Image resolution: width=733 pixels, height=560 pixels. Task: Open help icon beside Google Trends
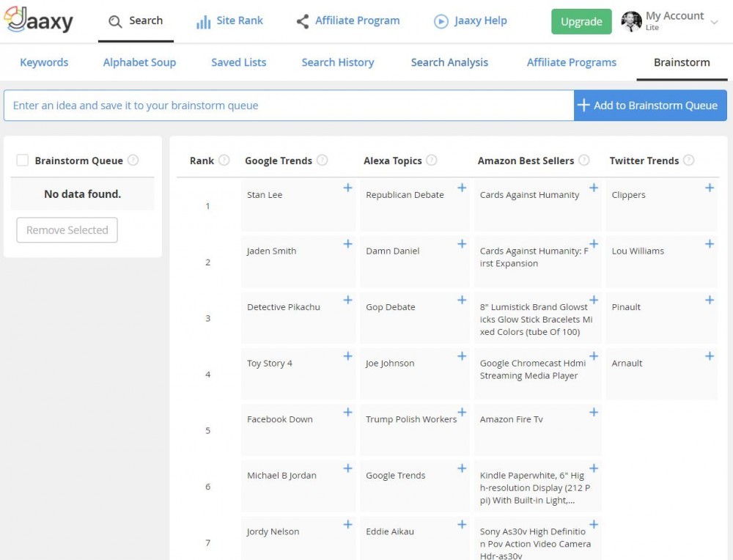(x=322, y=161)
